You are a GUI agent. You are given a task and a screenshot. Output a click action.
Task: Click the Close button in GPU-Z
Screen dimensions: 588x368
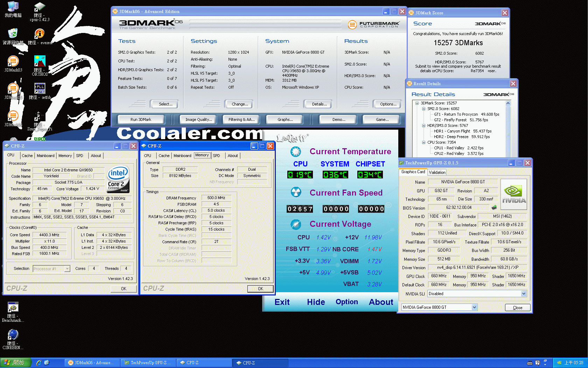518,308
